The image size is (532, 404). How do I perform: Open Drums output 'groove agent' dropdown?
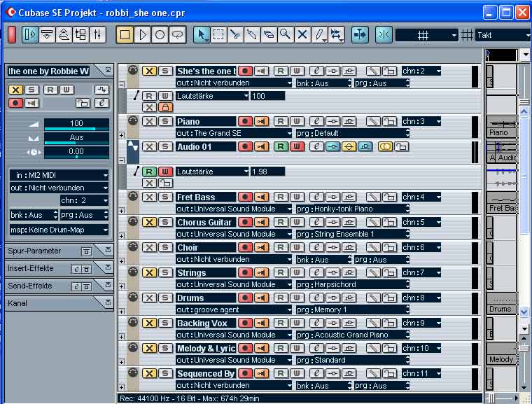pyautogui.click(x=233, y=309)
